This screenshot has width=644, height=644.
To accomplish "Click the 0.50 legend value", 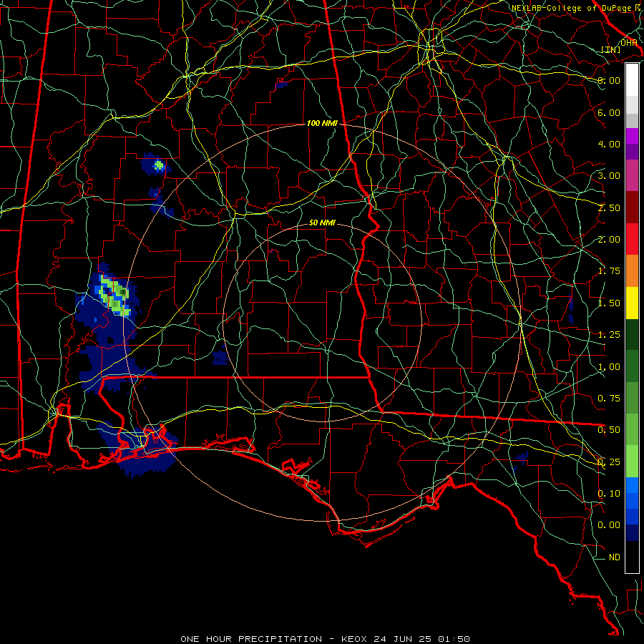I will tap(609, 430).
